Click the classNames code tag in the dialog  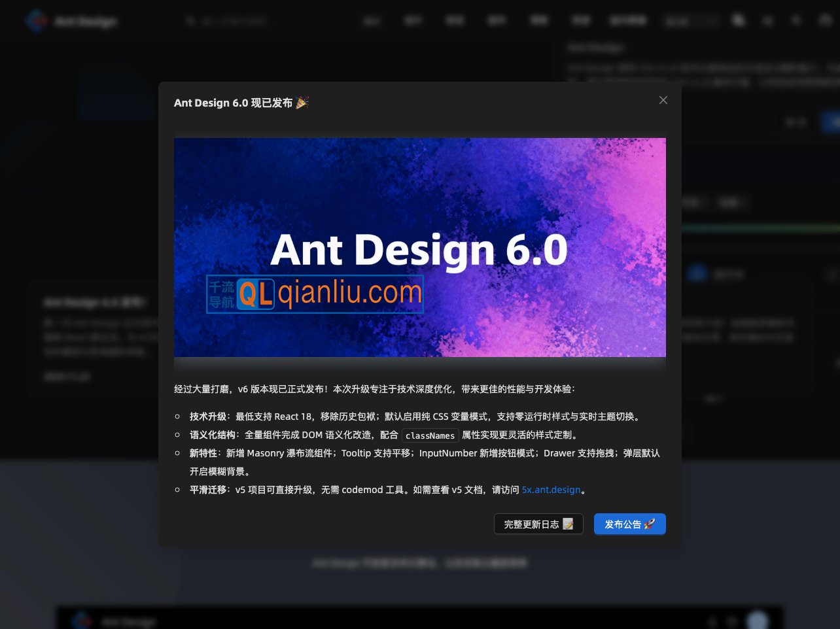tap(430, 435)
